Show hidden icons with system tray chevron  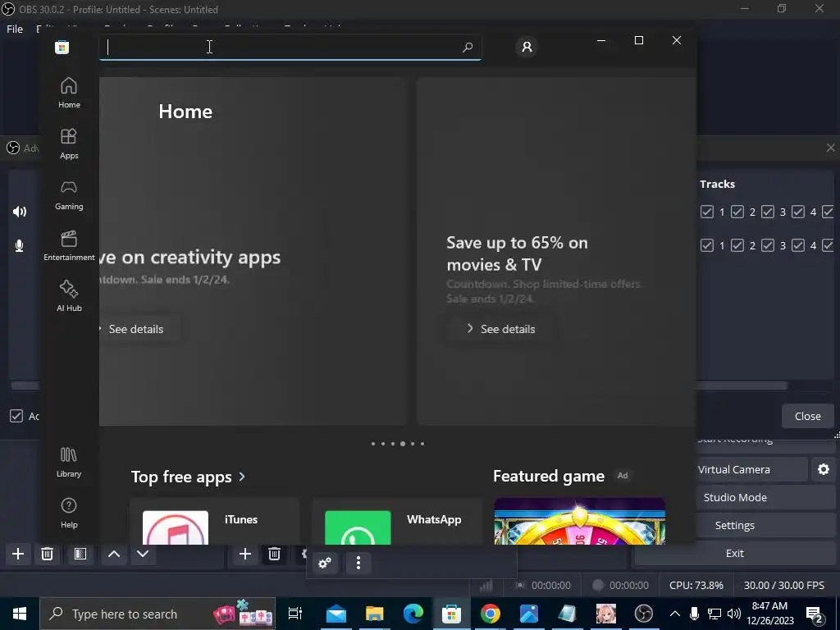pyautogui.click(x=675, y=614)
